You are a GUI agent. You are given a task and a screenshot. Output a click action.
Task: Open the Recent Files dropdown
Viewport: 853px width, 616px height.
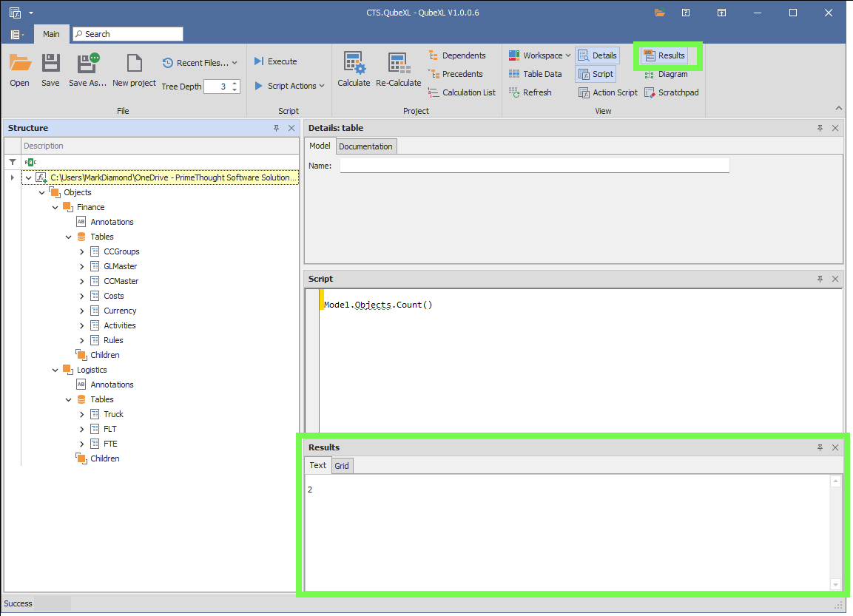click(200, 63)
